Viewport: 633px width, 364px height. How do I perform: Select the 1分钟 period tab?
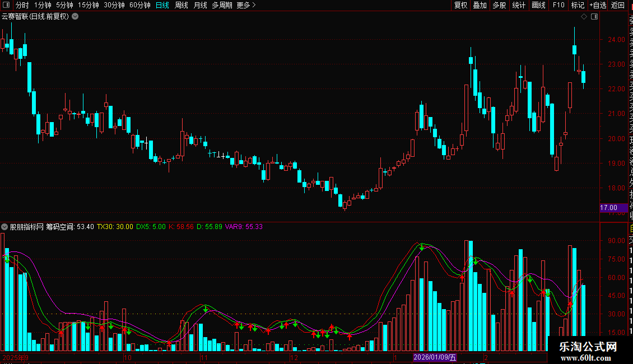click(x=43, y=5)
